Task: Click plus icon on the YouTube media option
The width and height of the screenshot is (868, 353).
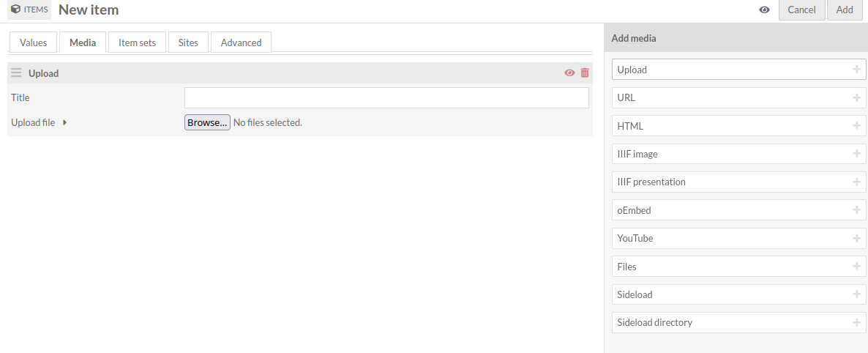Action: click(x=856, y=238)
